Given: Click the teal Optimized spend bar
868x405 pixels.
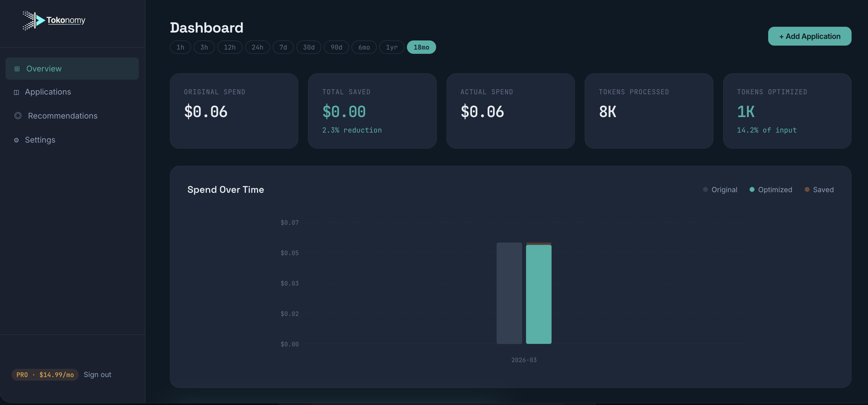Looking at the screenshot, I should (x=538, y=294).
